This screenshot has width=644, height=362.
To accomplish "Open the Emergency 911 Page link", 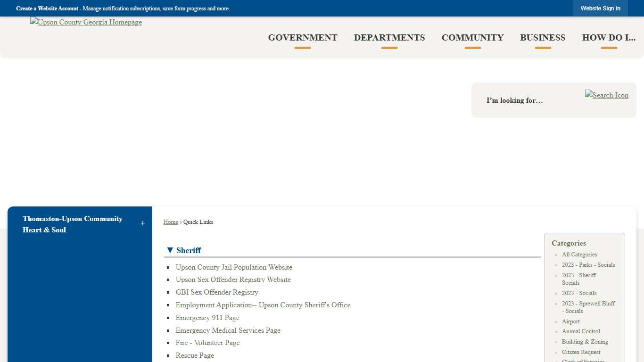I will coord(207,318).
